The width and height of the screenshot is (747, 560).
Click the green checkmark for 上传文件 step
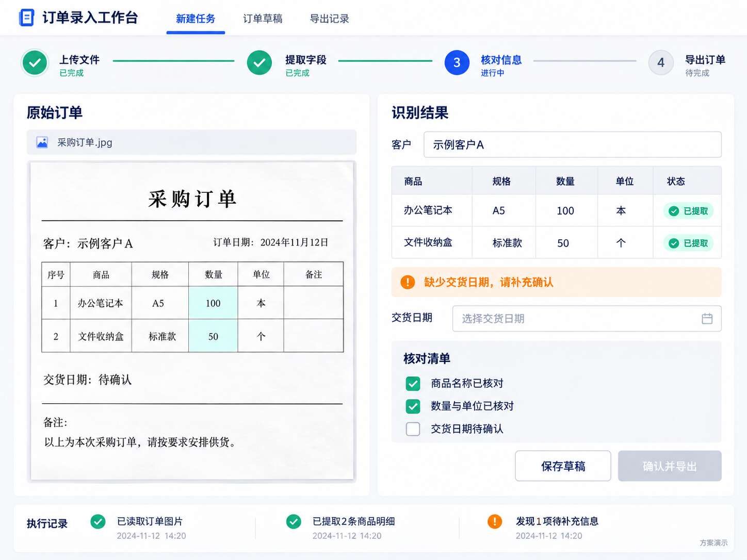coord(35,63)
